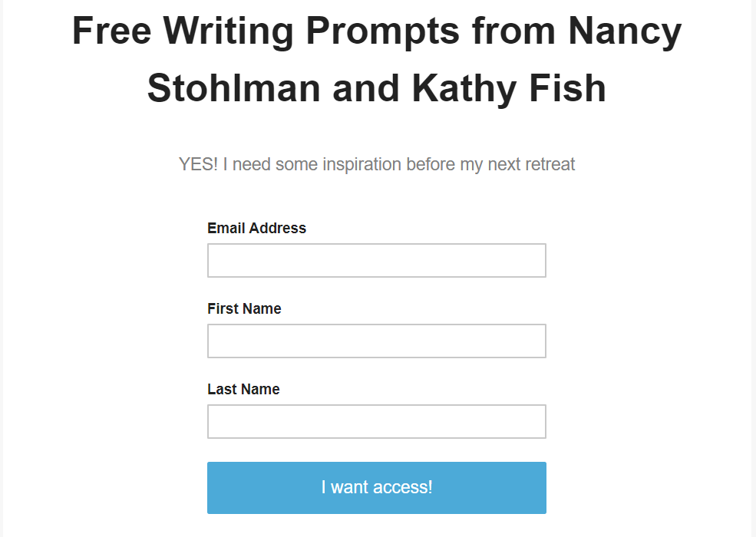Click the "First Name" field label
The width and height of the screenshot is (756, 537).
244,308
